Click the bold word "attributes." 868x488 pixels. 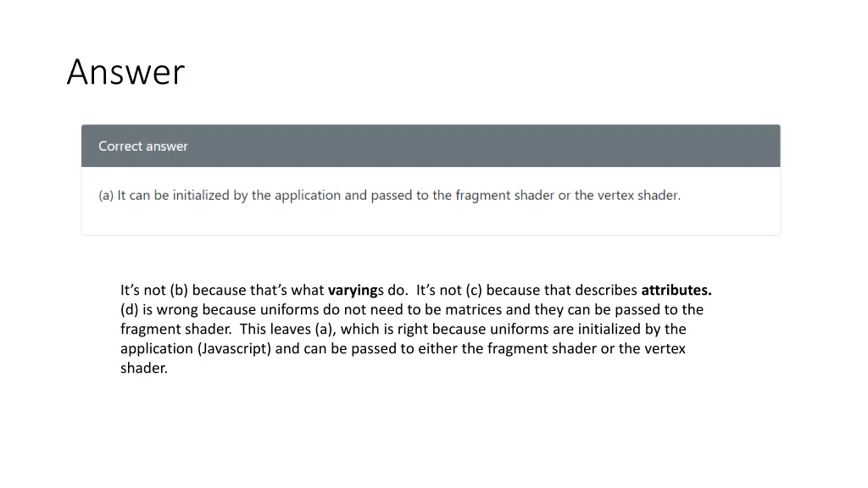676,290
